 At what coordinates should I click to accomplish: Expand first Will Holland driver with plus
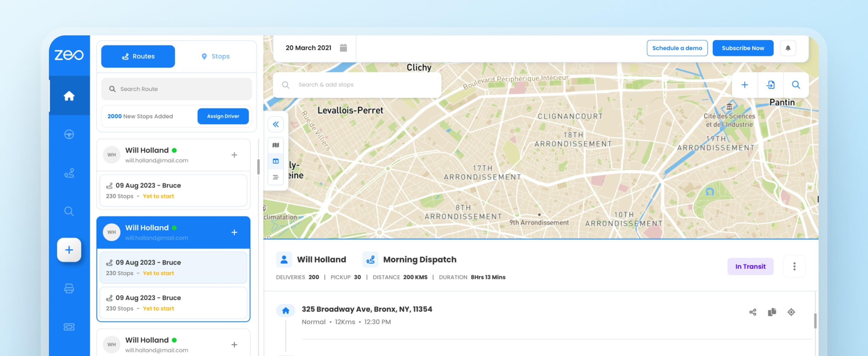tap(234, 155)
